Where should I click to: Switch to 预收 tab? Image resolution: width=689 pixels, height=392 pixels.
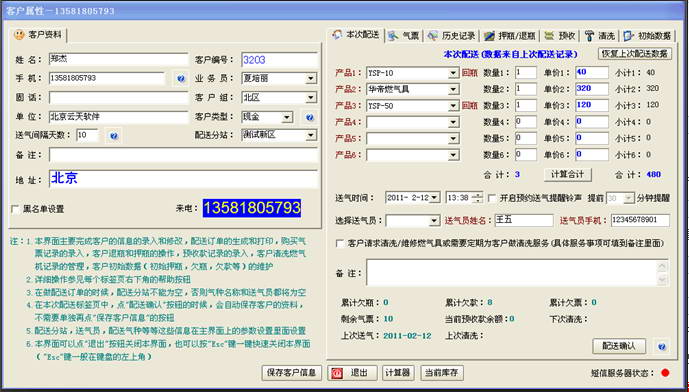coord(560,36)
